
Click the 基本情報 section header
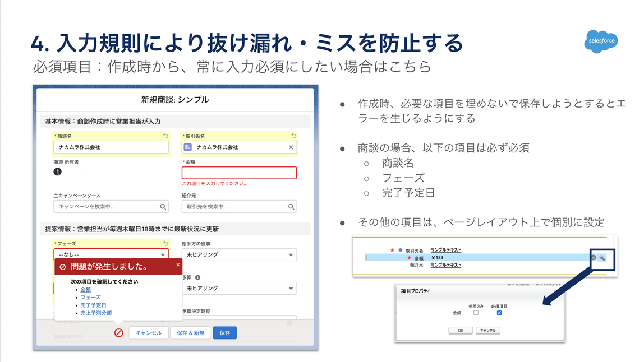coord(176,122)
